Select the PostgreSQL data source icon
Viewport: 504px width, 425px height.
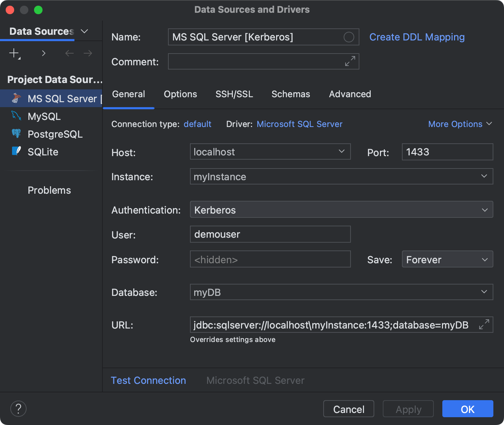[16, 134]
